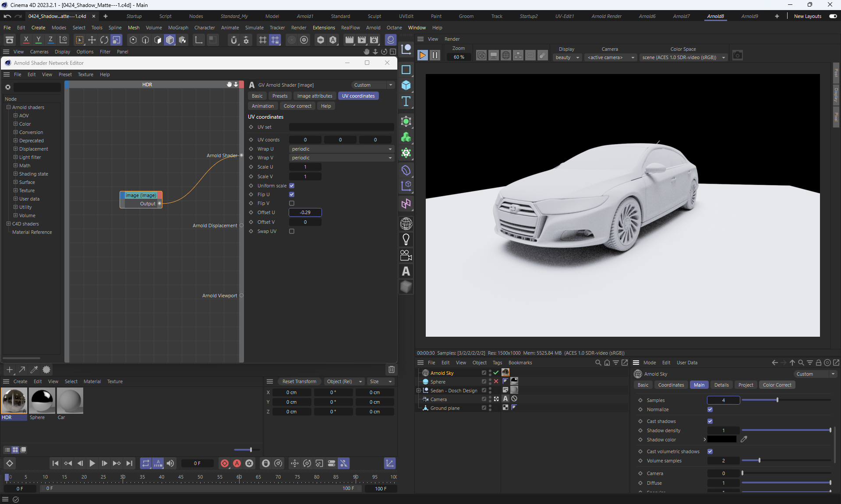841x504 pixels.
Task: Click the trash icon in shader editor
Action: [x=391, y=370]
